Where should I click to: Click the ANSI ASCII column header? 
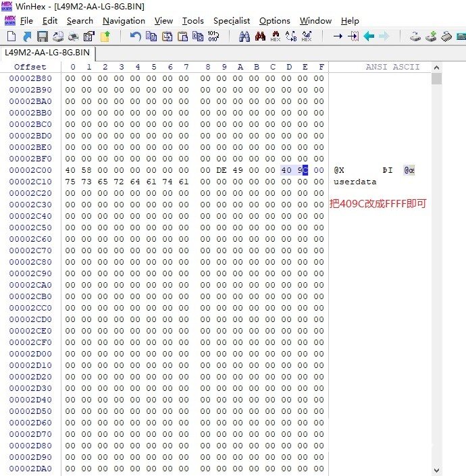click(x=392, y=67)
